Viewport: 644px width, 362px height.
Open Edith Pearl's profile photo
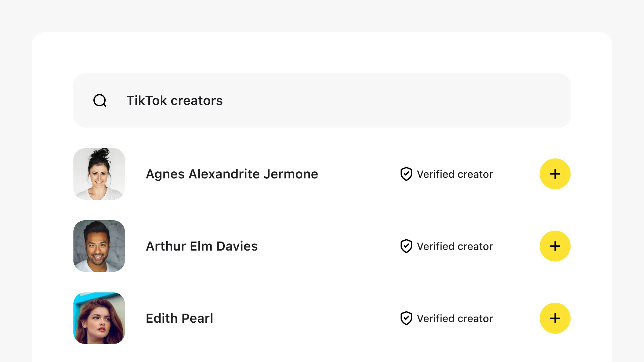pos(99,318)
